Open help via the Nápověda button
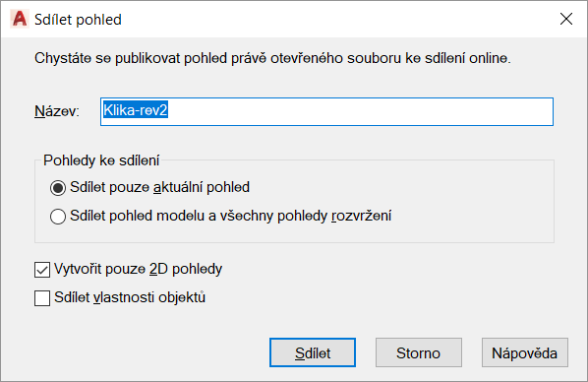Screen dimensions: 588x382 (525, 352)
